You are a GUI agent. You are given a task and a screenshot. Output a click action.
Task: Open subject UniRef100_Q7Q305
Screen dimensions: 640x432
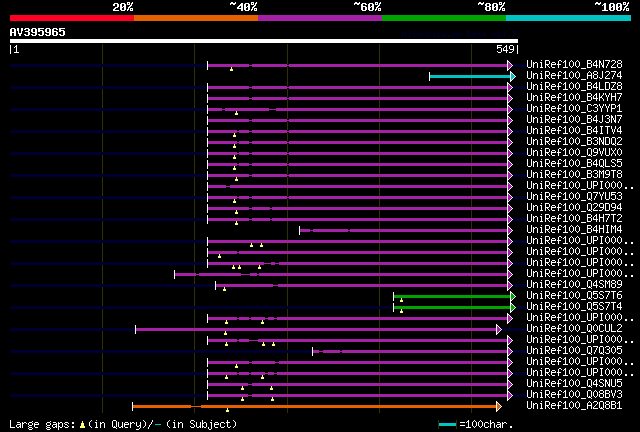coord(574,351)
